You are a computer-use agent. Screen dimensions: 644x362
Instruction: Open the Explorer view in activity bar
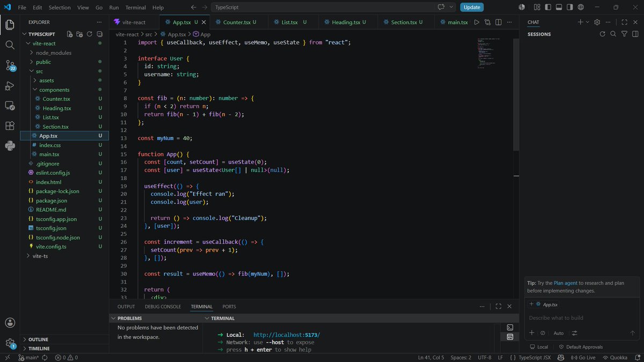click(x=10, y=25)
